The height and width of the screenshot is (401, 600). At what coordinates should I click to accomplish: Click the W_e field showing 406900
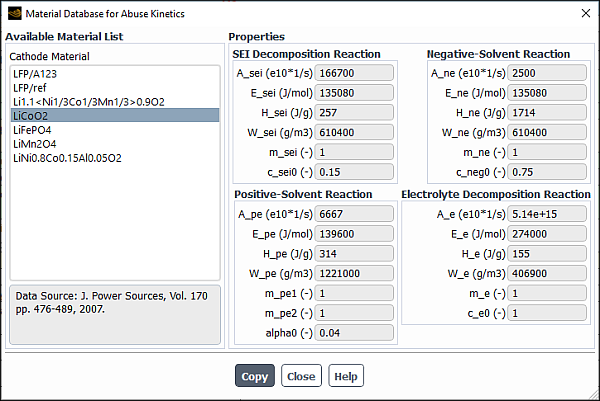click(x=547, y=273)
